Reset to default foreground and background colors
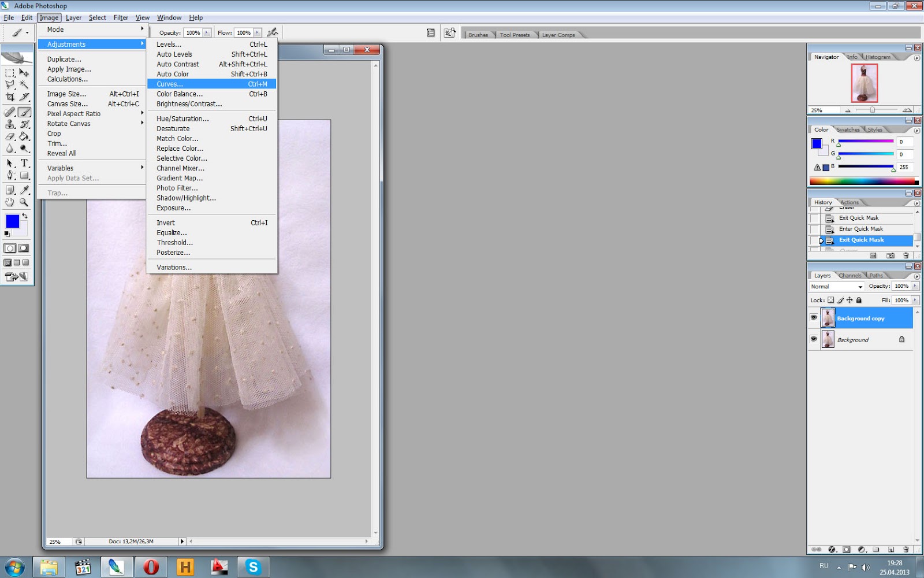The width and height of the screenshot is (924, 578). [7, 234]
